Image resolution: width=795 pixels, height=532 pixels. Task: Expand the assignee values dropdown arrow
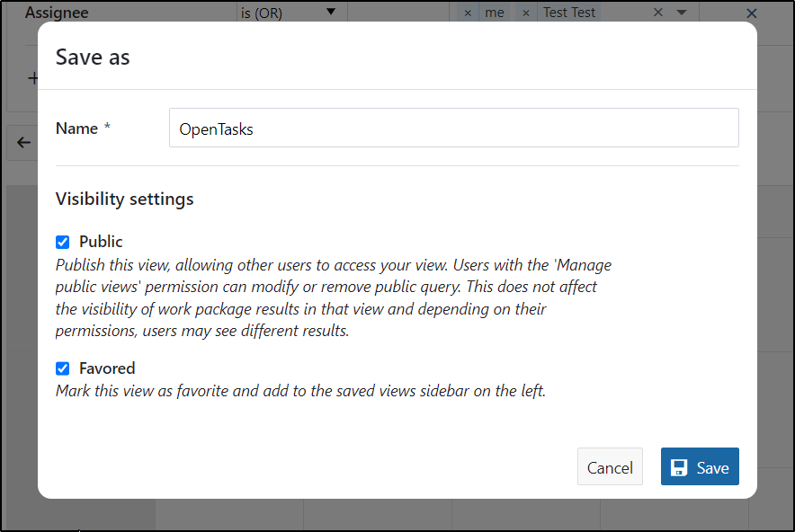(682, 13)
